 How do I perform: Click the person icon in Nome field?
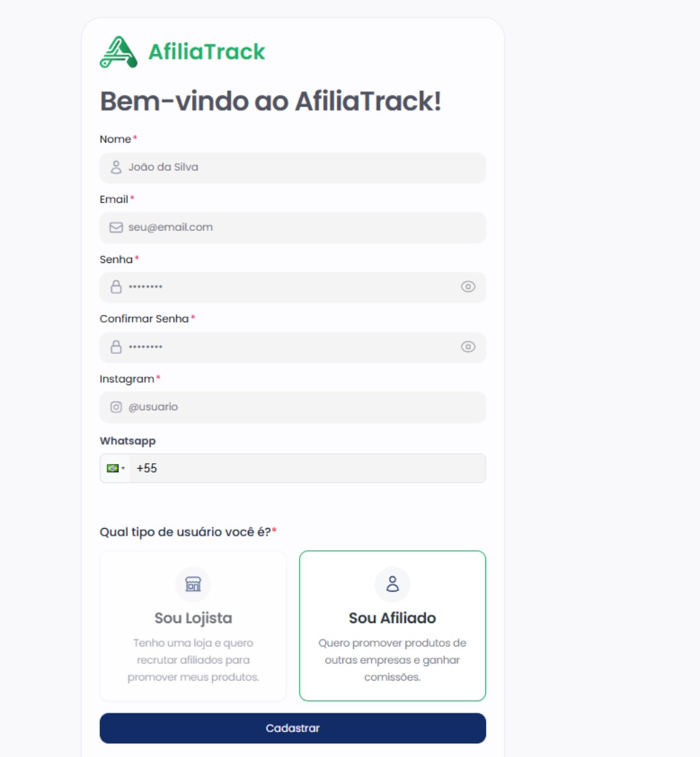(116, 167)
